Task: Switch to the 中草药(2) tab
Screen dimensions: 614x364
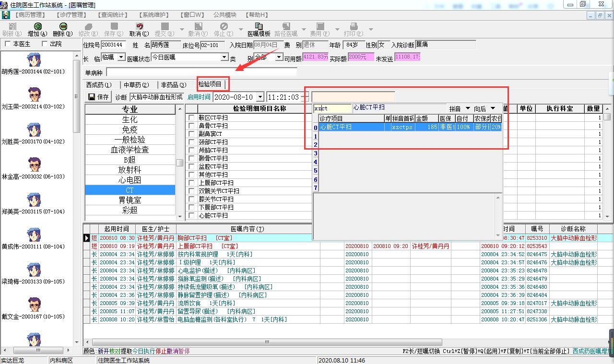Action: [x=136, y=85]
